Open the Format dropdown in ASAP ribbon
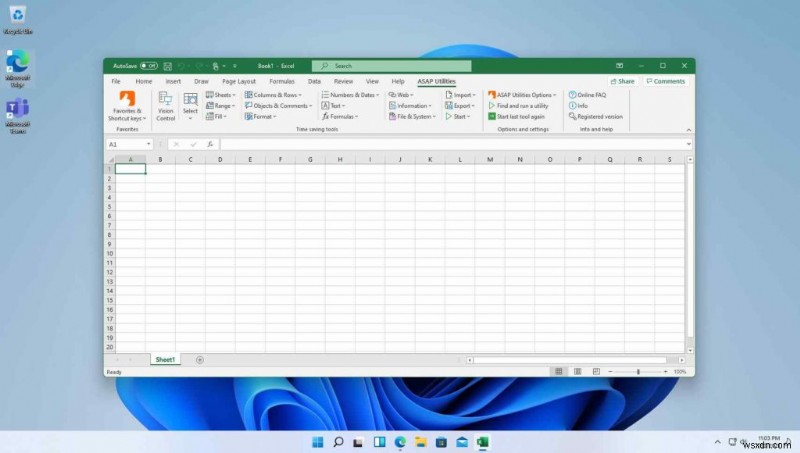800x453 pixels. [260, 116]
